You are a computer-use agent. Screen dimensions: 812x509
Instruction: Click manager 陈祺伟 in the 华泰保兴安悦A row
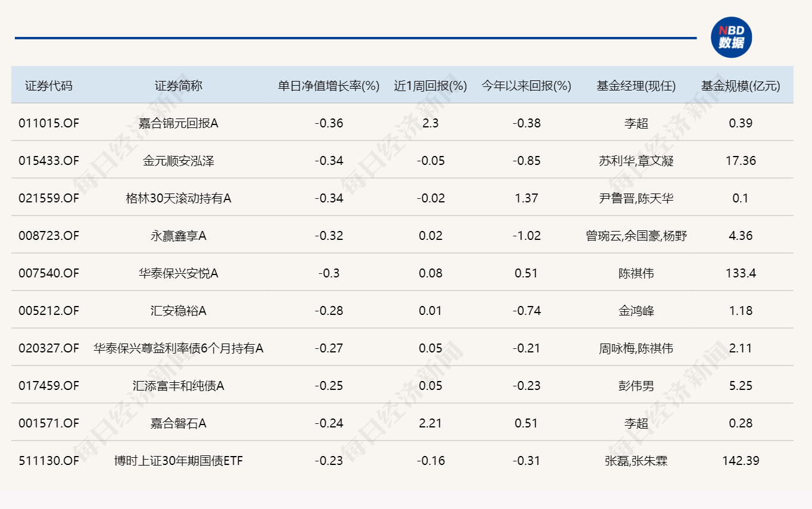tap(636, 273)
